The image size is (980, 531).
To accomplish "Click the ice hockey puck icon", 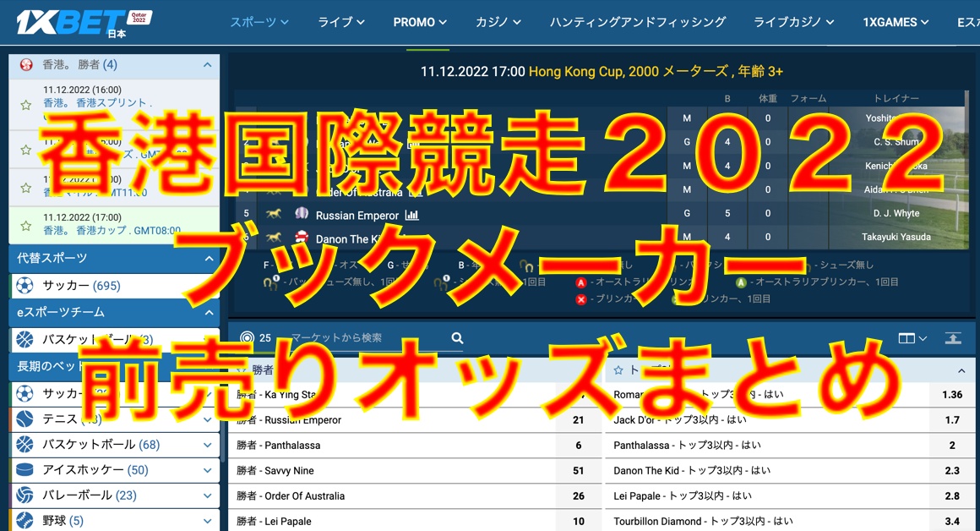I will coord(24,470).
